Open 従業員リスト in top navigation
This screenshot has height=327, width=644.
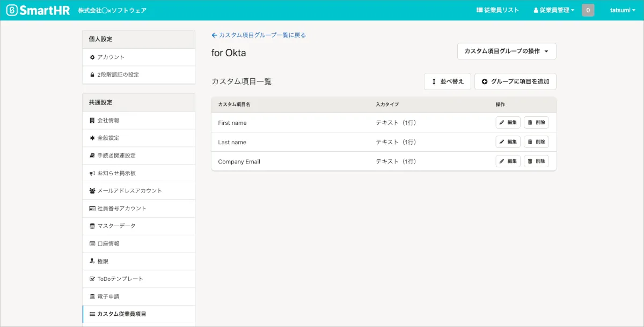pos(497,10)
